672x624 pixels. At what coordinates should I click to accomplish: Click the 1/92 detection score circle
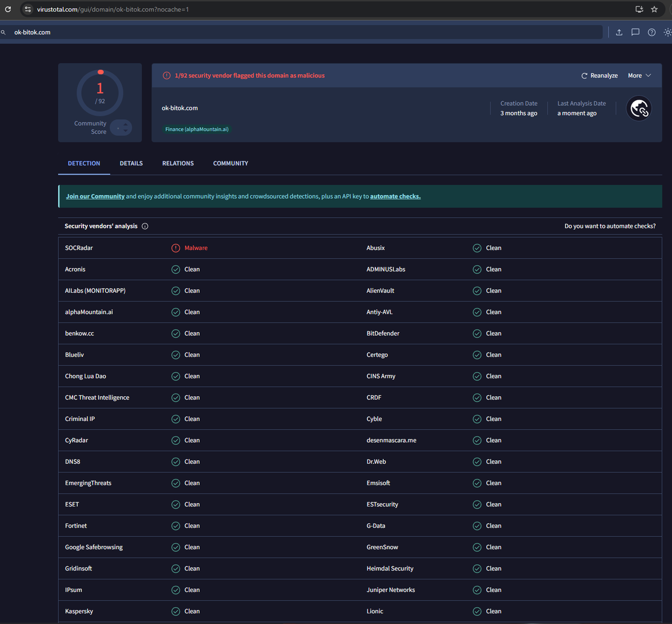click(100, 92)
